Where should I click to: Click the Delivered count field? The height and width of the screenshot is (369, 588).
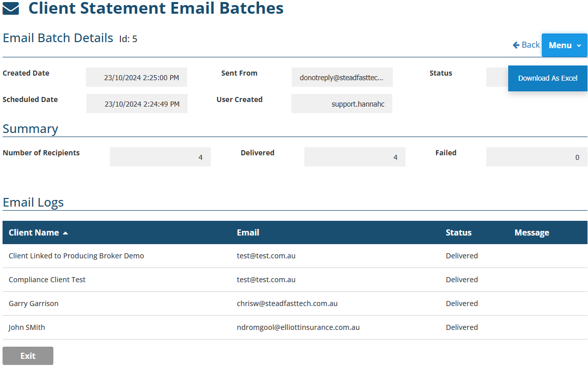[355, 157]
